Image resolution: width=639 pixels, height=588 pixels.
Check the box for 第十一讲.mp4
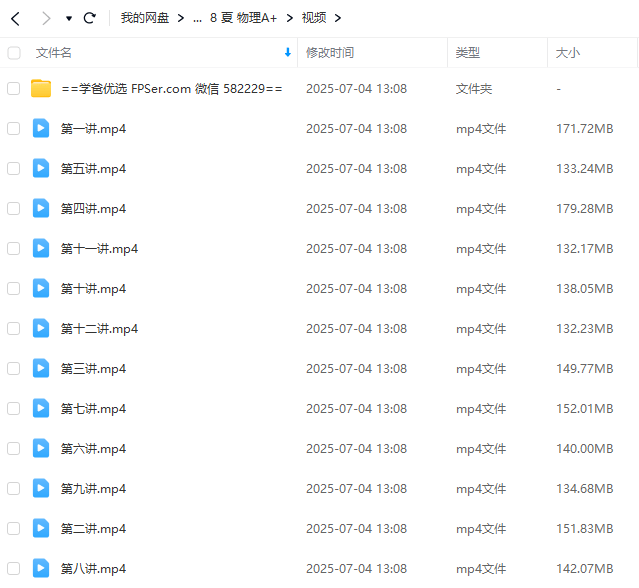click(x=13, y=248)
